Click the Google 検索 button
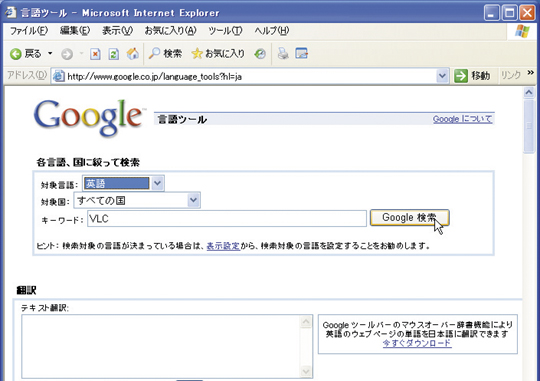This screenshot has width=540, height=381. tap(409, 218)
